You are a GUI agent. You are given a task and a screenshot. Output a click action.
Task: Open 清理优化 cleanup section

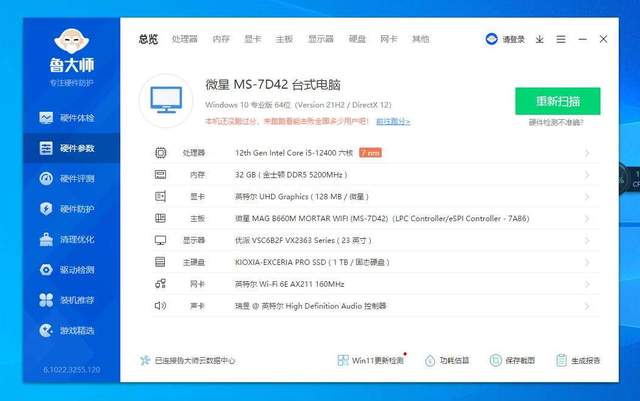pos(71,239)
